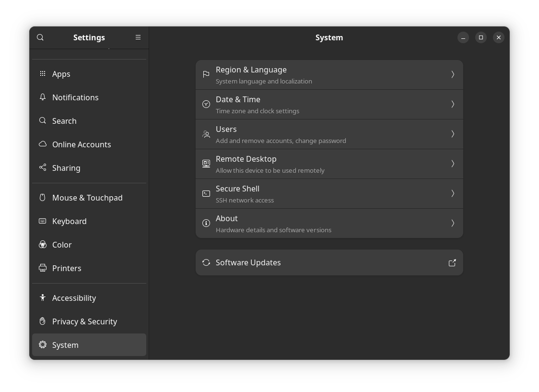Click the Printers icon in the sidebar

coord(42,268)
